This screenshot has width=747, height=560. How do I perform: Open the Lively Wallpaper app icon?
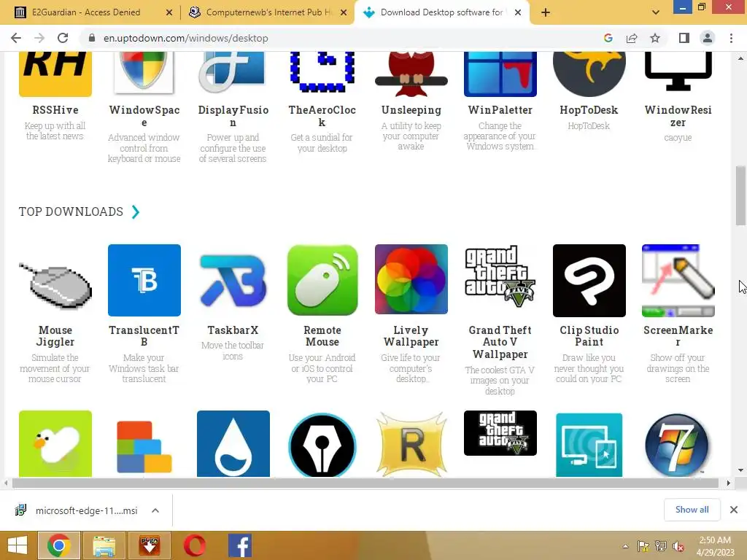click(x=411, y=279)
